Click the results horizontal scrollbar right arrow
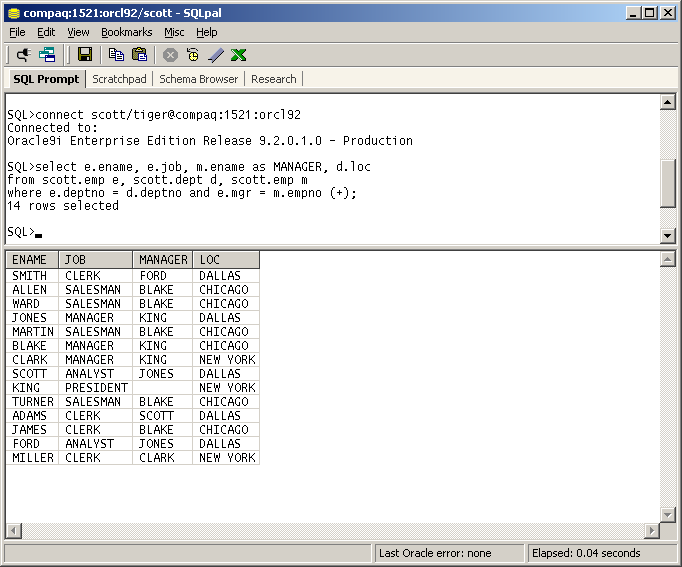Viewport: 682px width, 567px height. (x=652, y=531)
